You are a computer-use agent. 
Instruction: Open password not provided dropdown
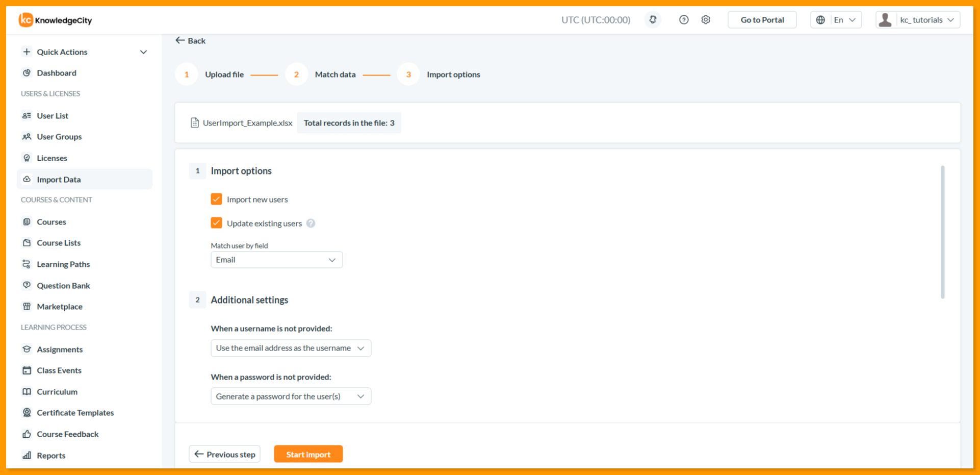point(291,396)
